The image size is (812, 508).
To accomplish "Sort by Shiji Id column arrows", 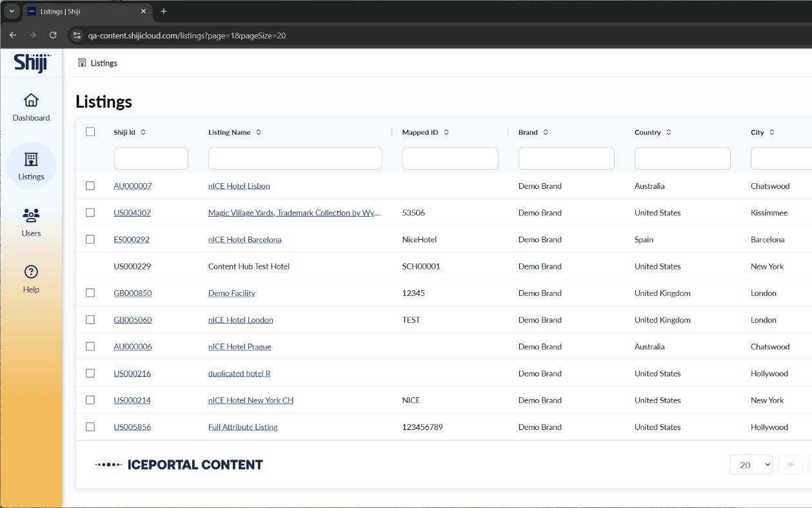I will (x=143, y=132).
